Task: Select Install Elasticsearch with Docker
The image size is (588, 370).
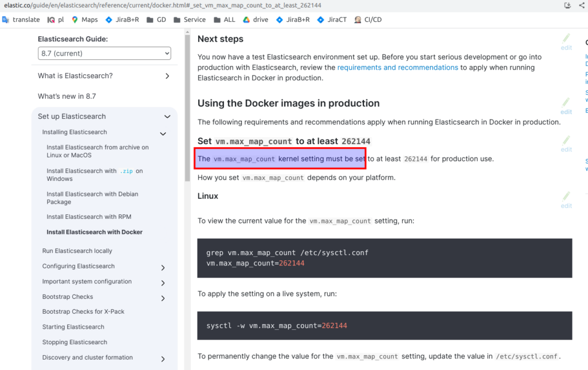Action: point(95,232)
